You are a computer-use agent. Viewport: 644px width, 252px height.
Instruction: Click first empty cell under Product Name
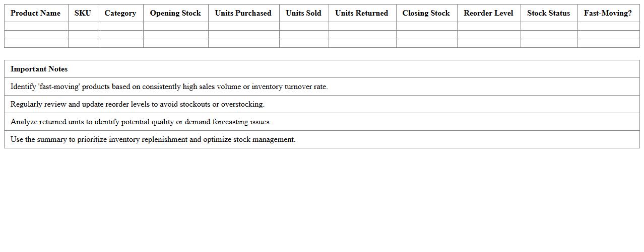pyautogui.click(x=36, y=26)
